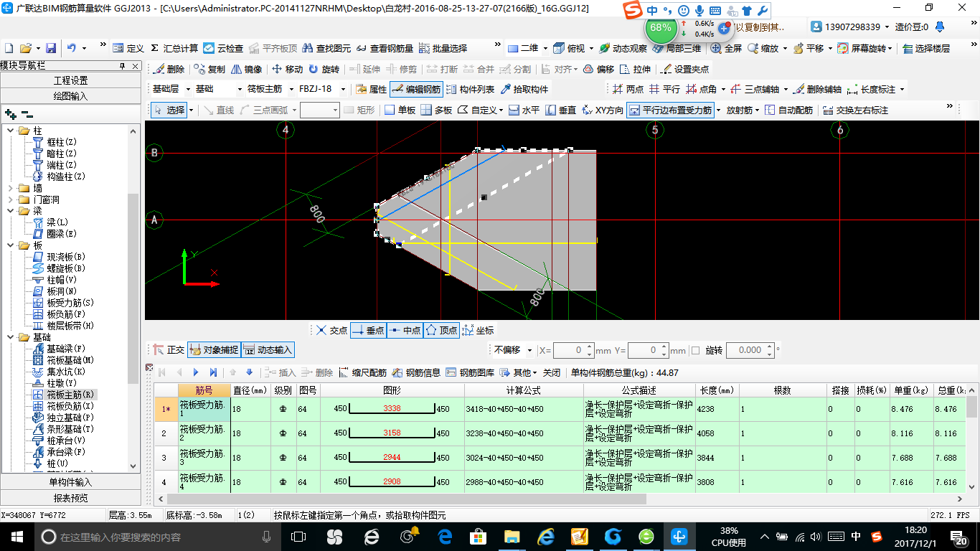The height and width of the screenshot is (551, 980).
Task: Click 关闭 to close rebar editor
Action: tap(552, 372)
